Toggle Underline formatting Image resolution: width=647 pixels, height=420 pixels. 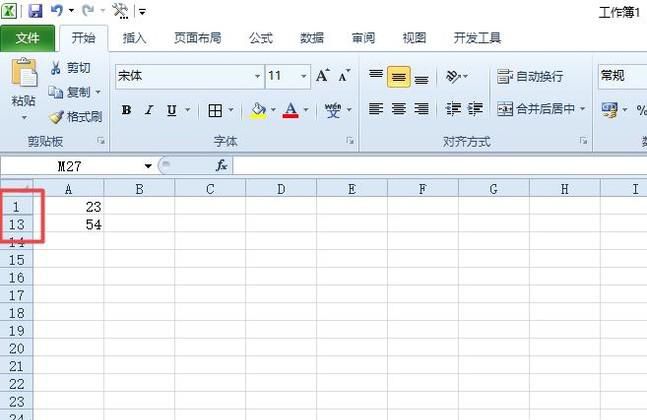pyautogui.click(x=172, y=110)
